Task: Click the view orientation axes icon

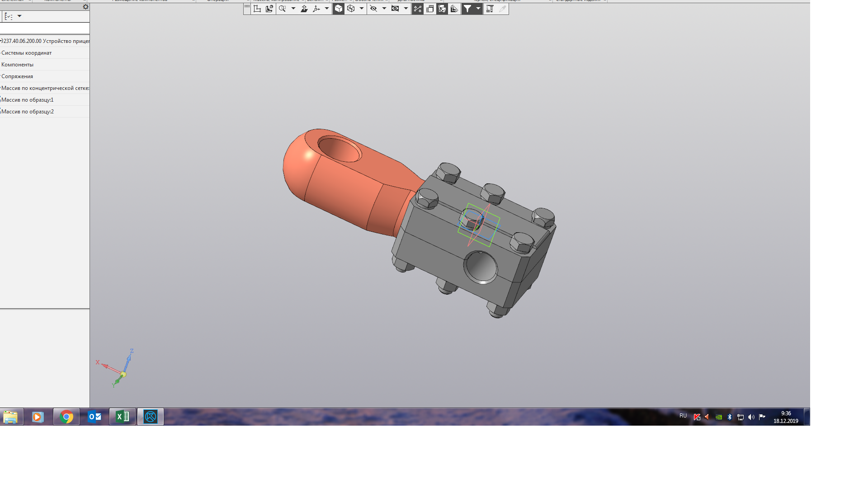Action: click(x=316, y=9)
